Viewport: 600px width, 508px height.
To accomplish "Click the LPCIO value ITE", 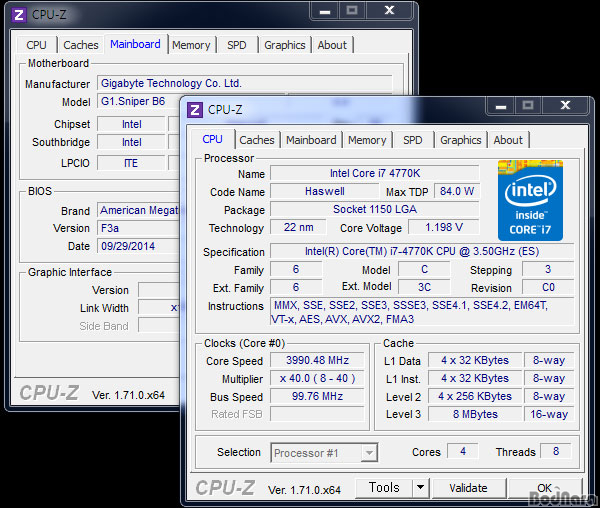I will pos(131,163).
